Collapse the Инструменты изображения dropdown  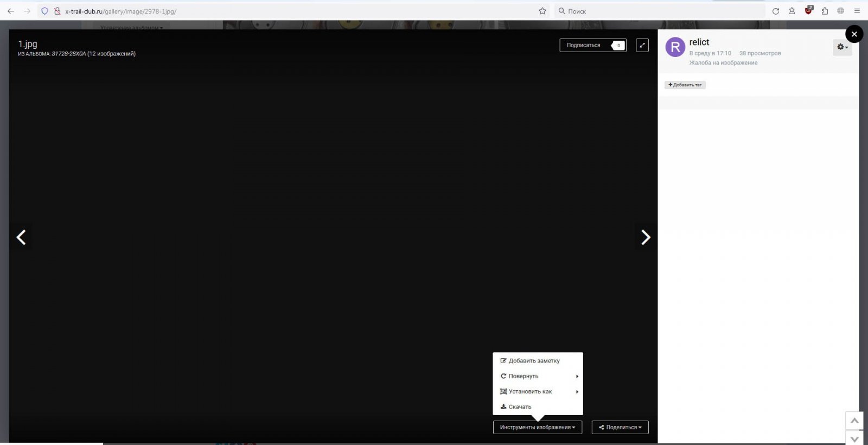pos(537,428)
